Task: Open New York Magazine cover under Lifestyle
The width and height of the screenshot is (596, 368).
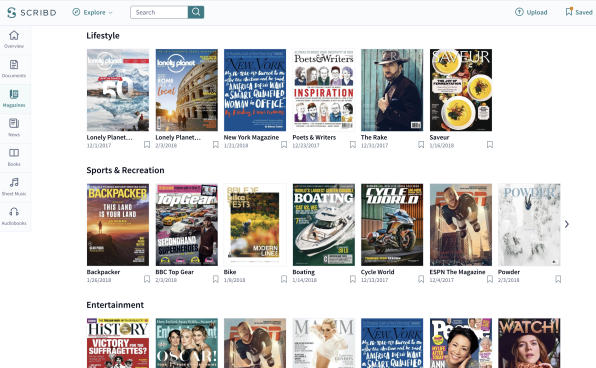Action: (255, 90)
